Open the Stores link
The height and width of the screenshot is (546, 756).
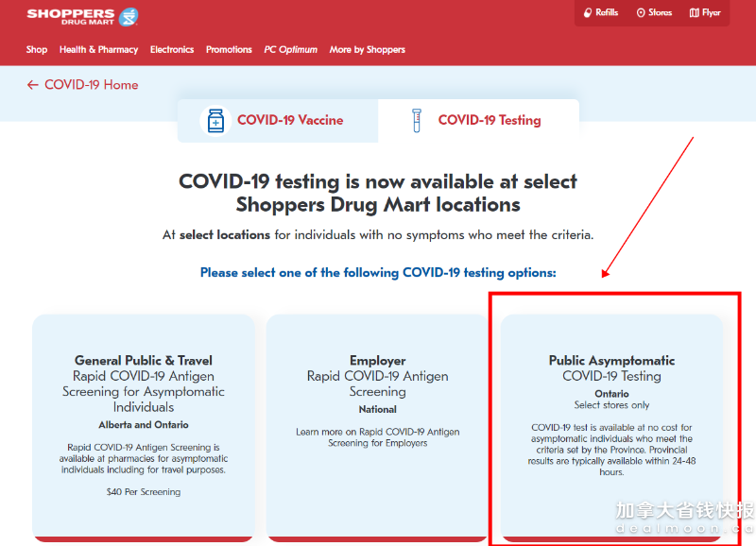(x=654, y=13)
